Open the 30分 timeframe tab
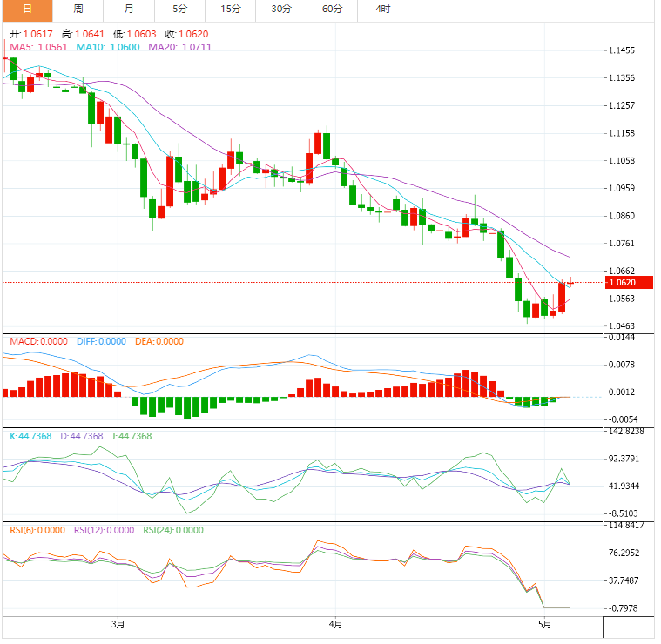Viewport: 661px width, 644px height. (281, 10)
